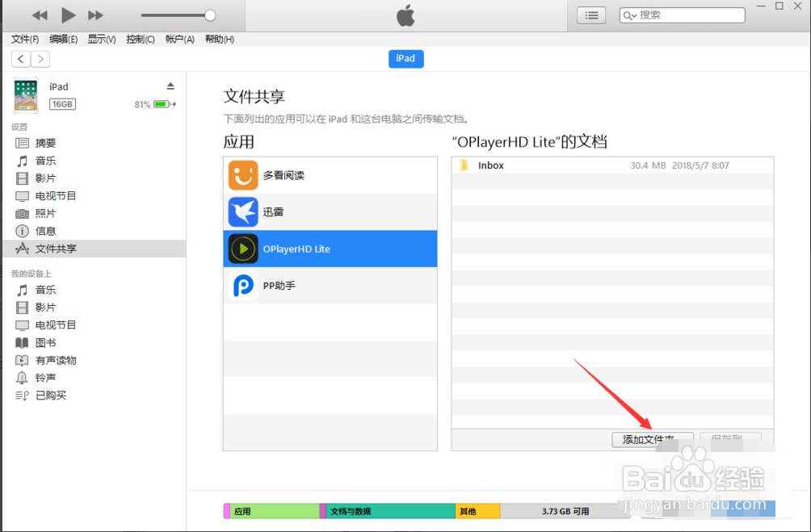
Task: Click the 3.73 GB 可用 segment
Action: tap(565, 511)
